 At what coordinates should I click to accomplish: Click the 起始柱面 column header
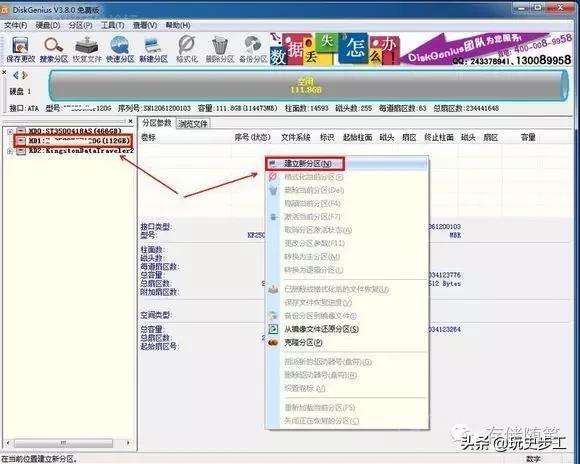pyautogui.click(x=357, y=137)
